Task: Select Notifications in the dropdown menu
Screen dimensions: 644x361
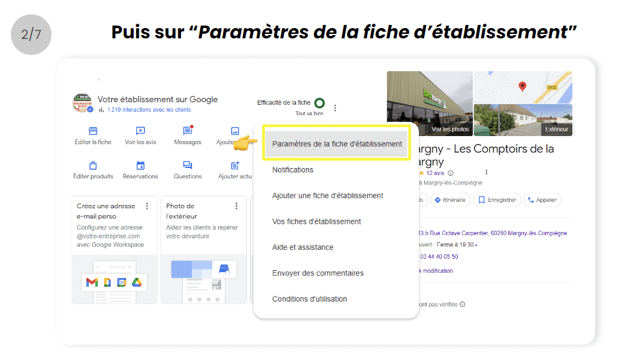Action: point(292,170)
